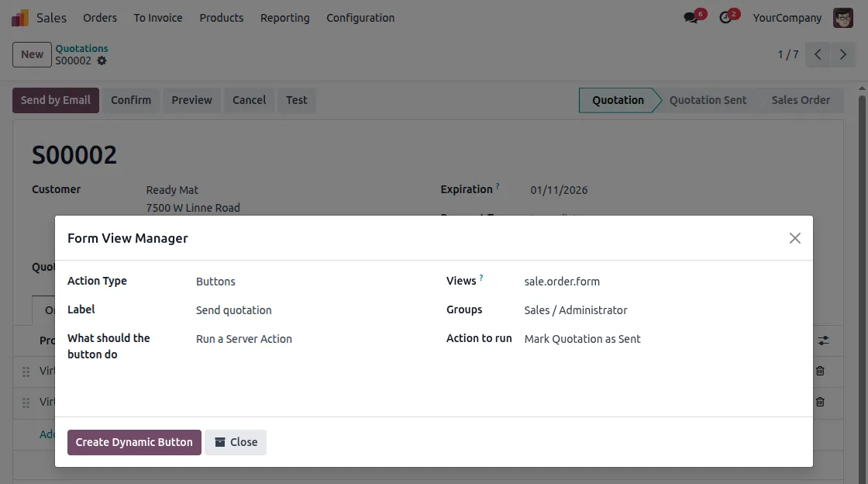
Task: Click the user avatar in the top right
Action: pos(842,17)
